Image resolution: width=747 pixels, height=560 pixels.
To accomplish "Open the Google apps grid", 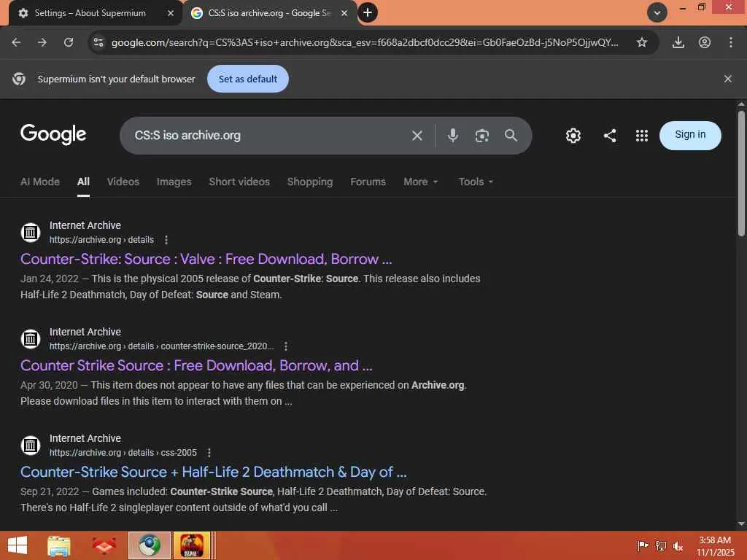I will pos(642,136).
